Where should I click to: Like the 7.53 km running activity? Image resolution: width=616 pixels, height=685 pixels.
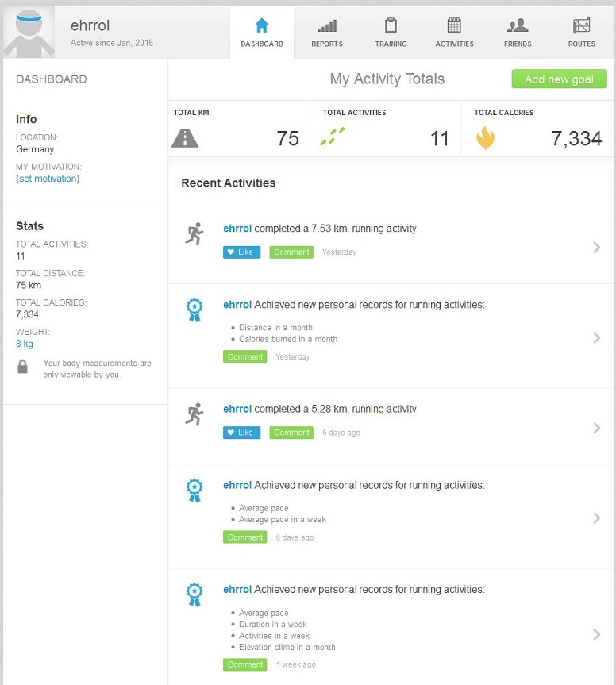click(241, 252)
